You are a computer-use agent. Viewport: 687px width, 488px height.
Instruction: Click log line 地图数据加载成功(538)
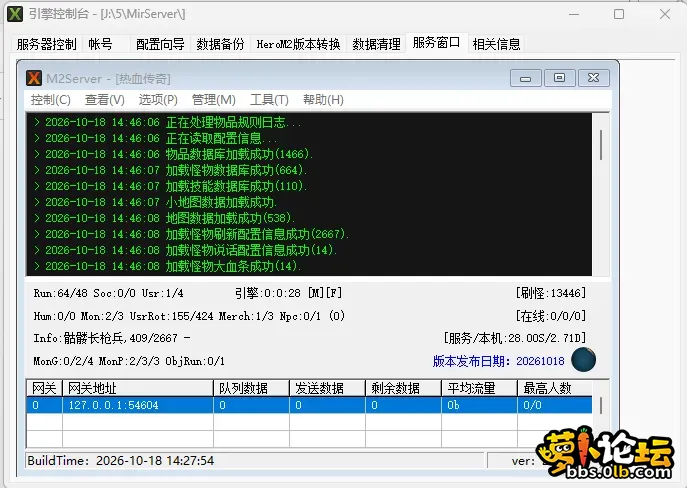tap(164, 218)
